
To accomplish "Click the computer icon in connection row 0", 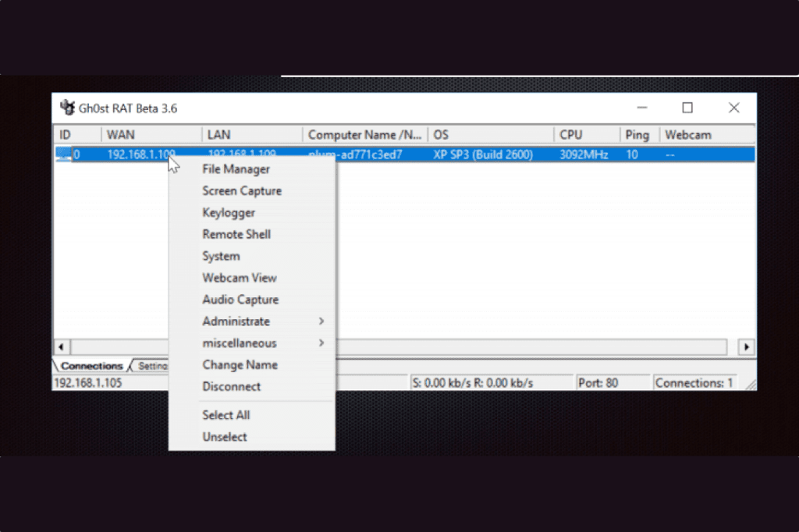I will click(64, 154).
